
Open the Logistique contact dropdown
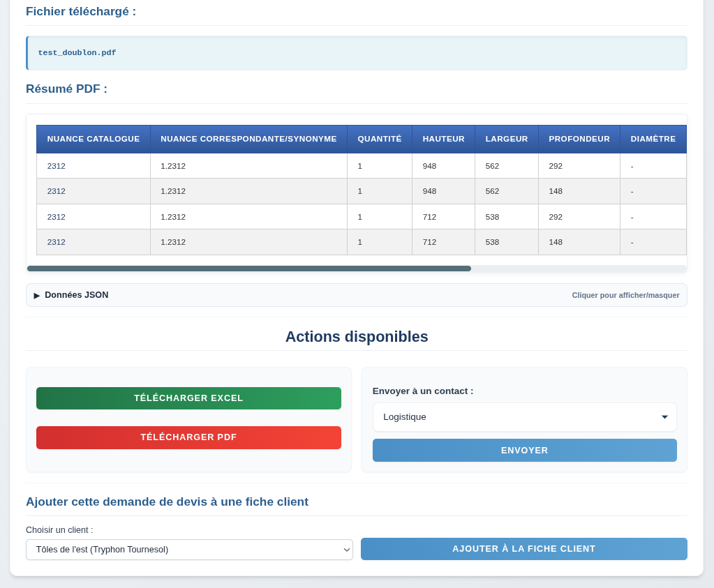coord(523,417)
